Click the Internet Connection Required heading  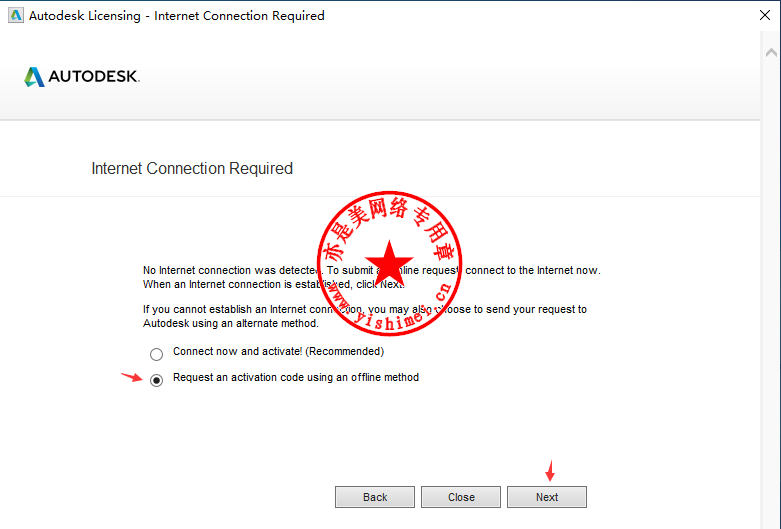[x=192, y=168]
